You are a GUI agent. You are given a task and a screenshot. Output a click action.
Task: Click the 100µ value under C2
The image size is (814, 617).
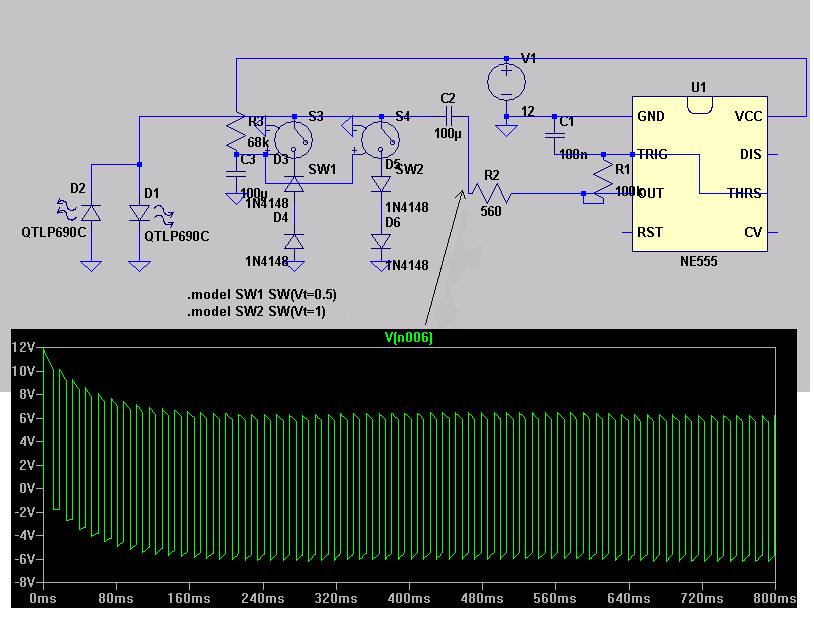tap(448, 133)
